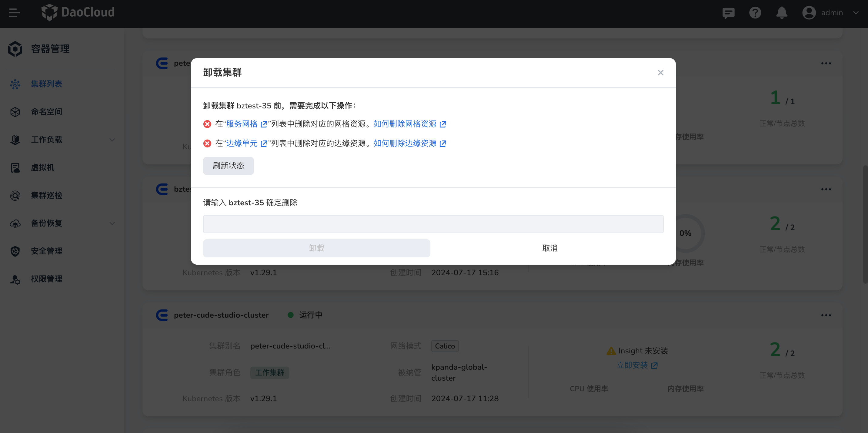Click the hamburger menu toggle

pyautogui.click(x=15, y=13)
